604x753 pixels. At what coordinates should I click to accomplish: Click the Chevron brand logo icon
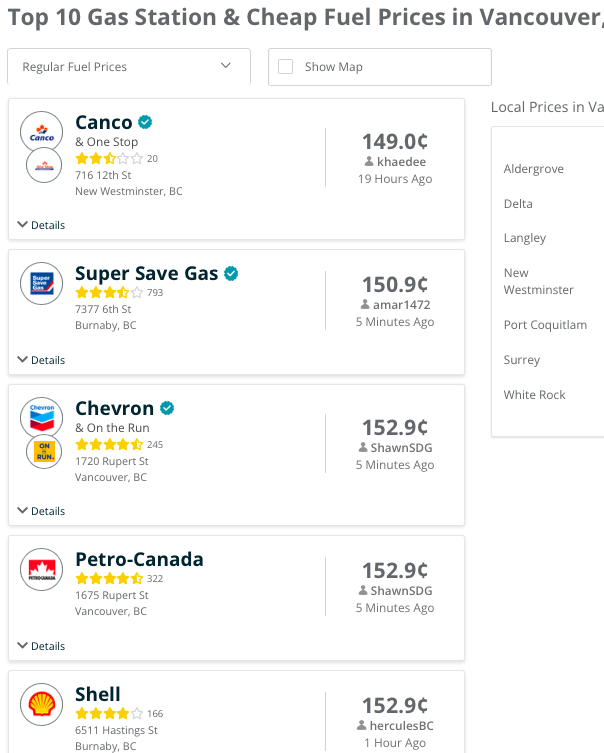coord(42,417)
